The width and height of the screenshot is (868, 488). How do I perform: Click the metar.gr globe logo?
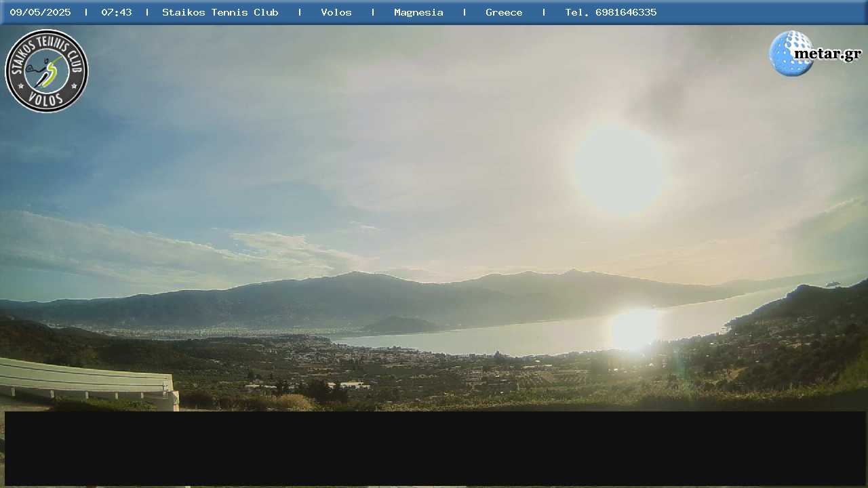816,54
